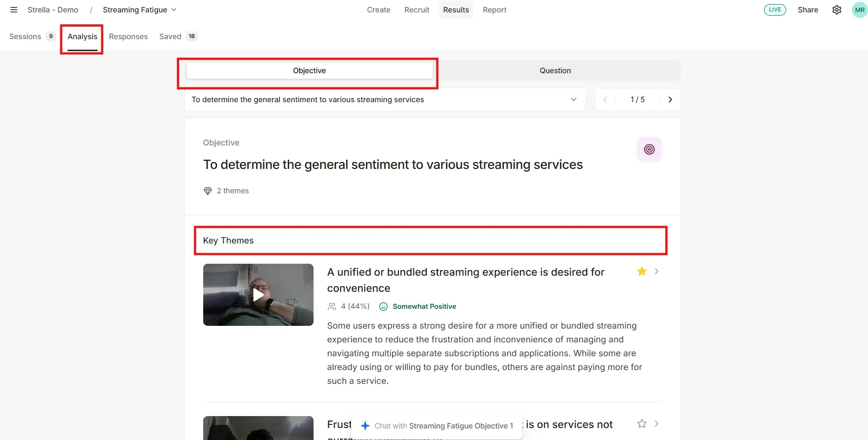Click the chat sparkle icon

click(x=365, y=426)
